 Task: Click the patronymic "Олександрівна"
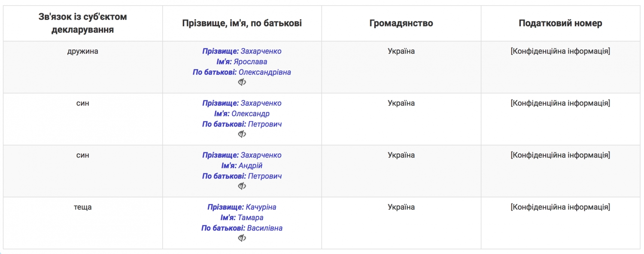pos(264,72)
